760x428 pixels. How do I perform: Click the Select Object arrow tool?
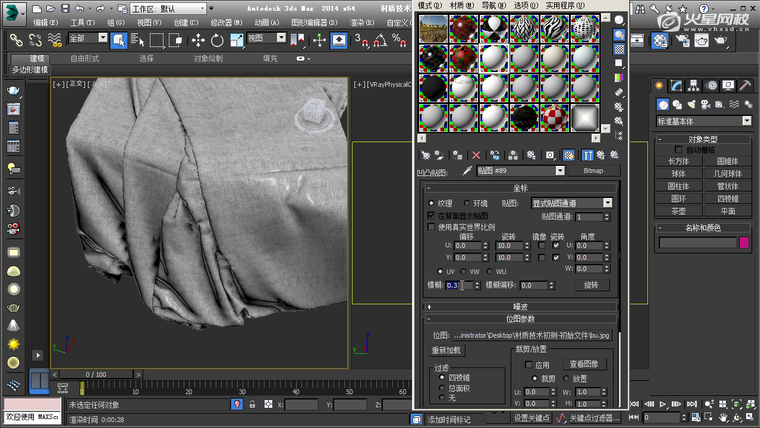(x=118, y=40)
